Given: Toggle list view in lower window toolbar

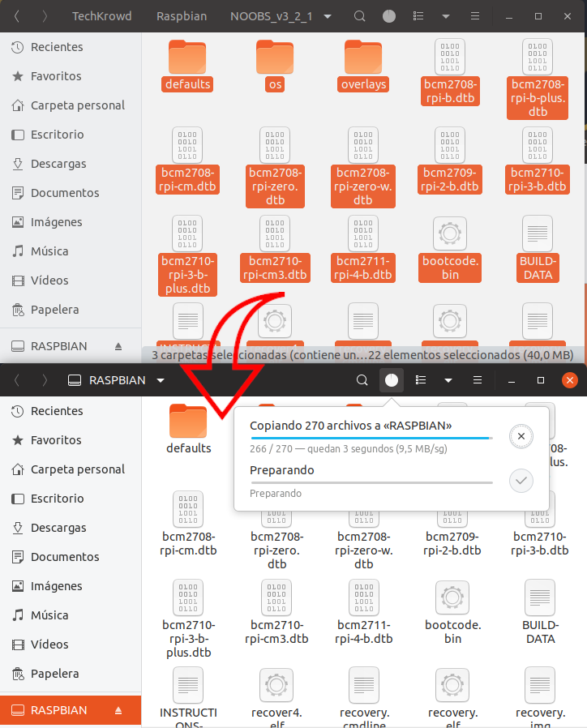Looking at the screenshot, I should click(420, 380).
